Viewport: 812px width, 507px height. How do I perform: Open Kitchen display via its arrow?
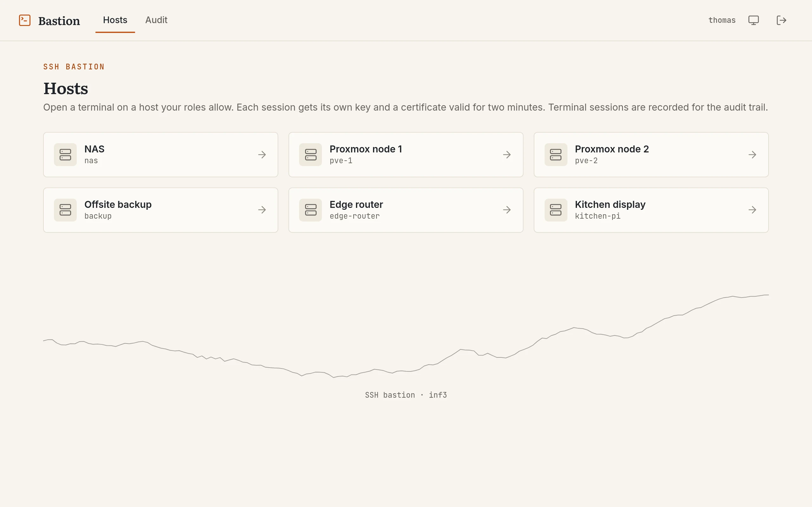[x=752, y=210]
